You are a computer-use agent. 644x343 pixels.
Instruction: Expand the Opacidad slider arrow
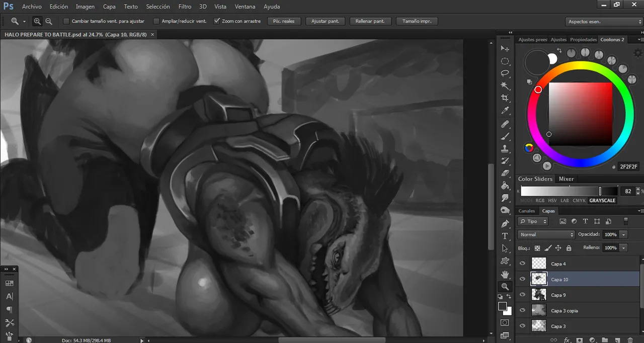tap(624, 234)
